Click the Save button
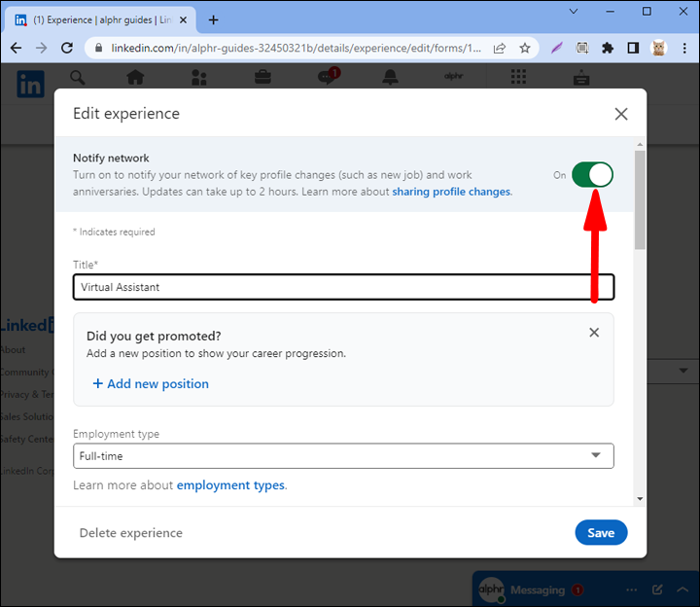700x607 pixels. (601, 533)
